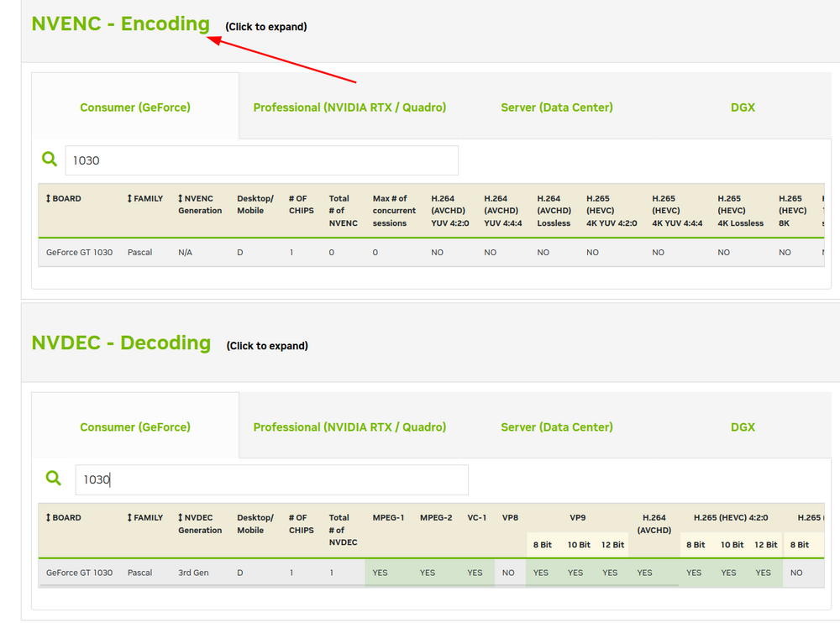Click H.264 (AVCHD) header in NVDEC table

click(x=654, y=524)
